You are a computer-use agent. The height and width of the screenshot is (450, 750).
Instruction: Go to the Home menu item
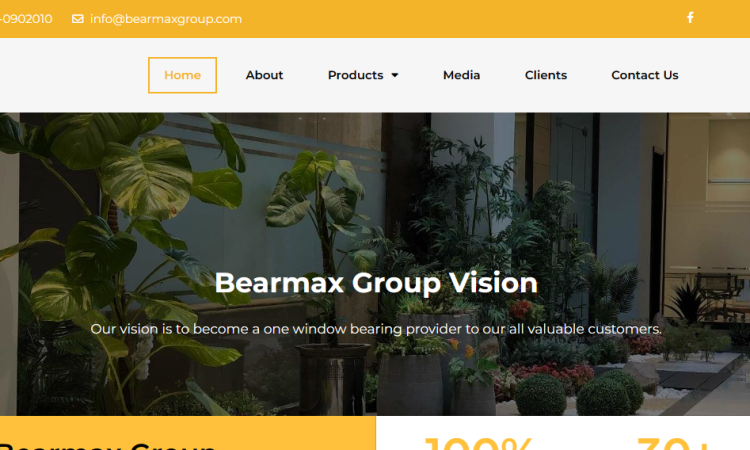coord(182,75)
